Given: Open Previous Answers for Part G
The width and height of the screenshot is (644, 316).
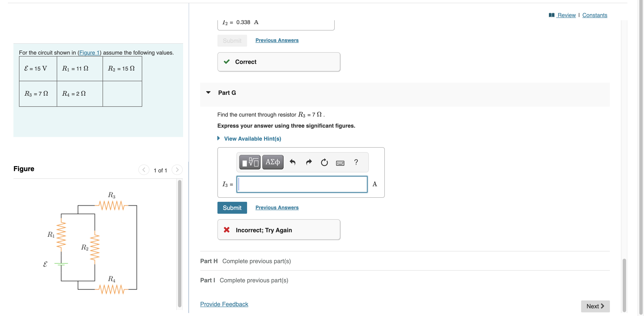Looking at the screenshot, I should (277, 207).
